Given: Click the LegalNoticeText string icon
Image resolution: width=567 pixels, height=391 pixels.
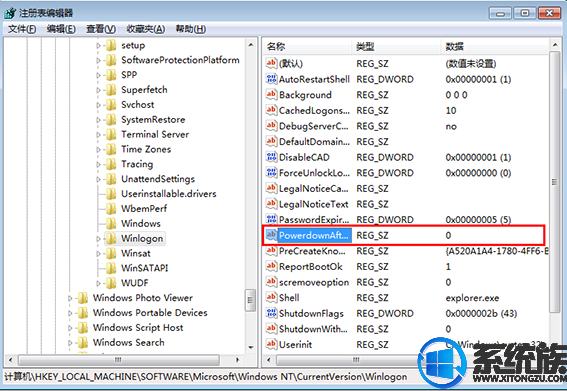Looking at the screenshot, I should tap(271, 204).
